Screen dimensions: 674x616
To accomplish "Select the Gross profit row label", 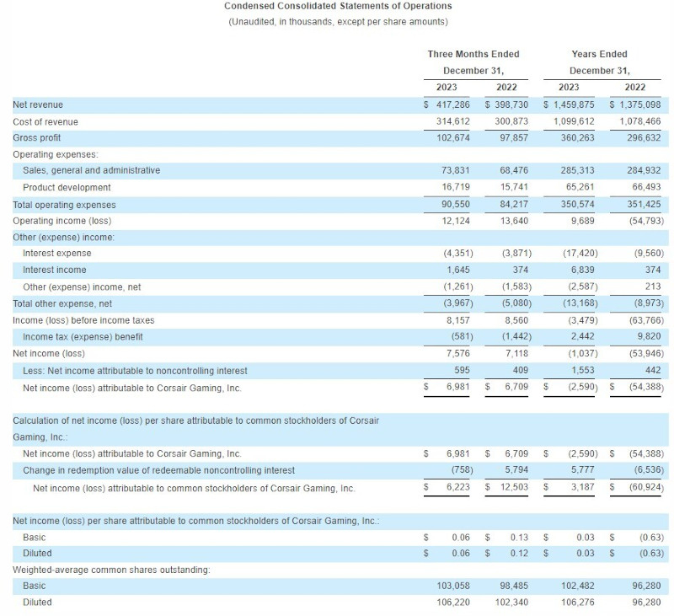I will click(x=37, y=137).
